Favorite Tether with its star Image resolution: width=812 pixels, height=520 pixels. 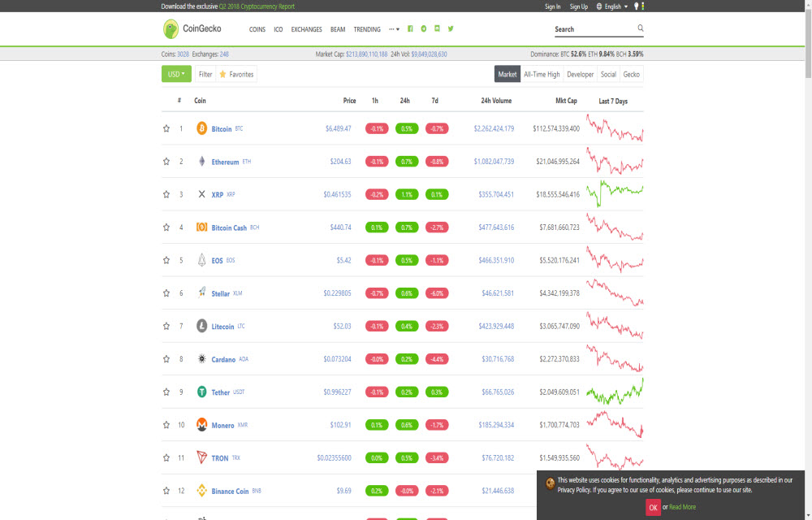click(166, 392)
